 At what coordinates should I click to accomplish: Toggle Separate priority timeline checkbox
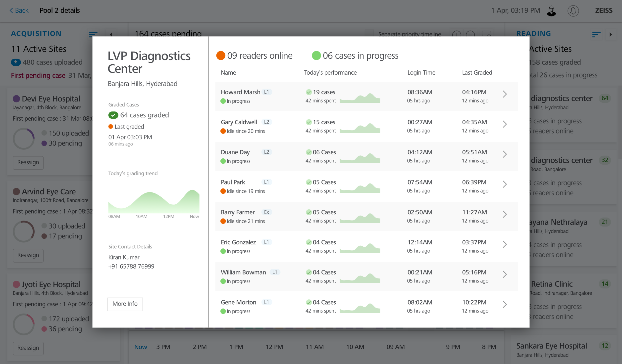click(369, 33)
